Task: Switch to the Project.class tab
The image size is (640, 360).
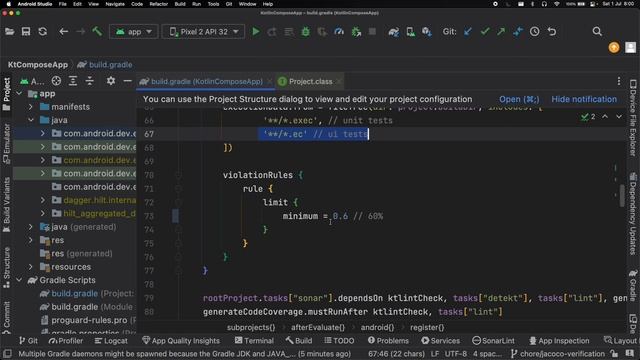Action: (x=310, y=82)
